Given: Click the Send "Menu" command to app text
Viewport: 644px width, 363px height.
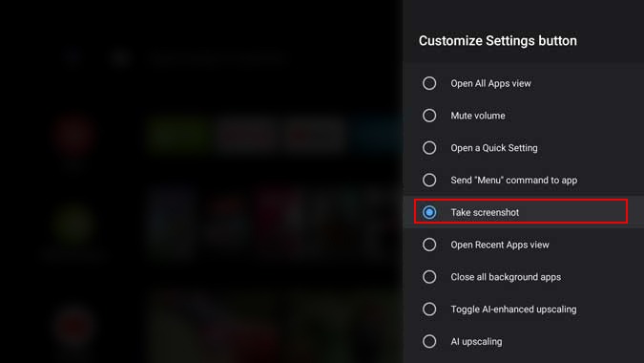Looking at the screenshot, I should [514, 180].
